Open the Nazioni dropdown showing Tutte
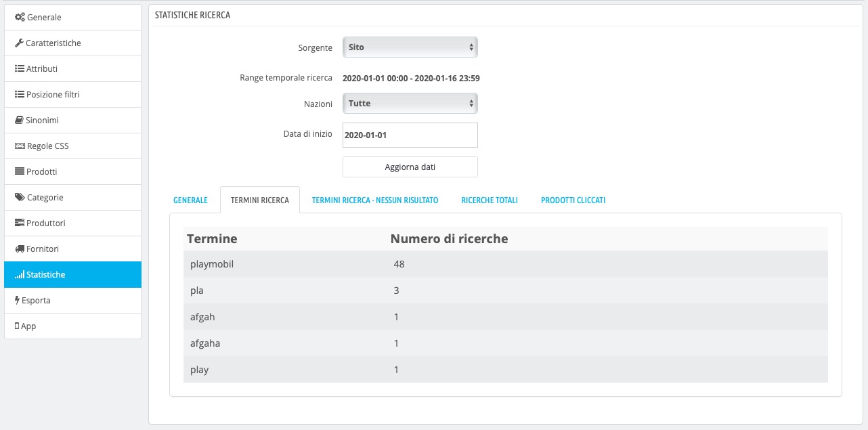The height and width of the screenshot is (430, 868). (x=410, y=104)
